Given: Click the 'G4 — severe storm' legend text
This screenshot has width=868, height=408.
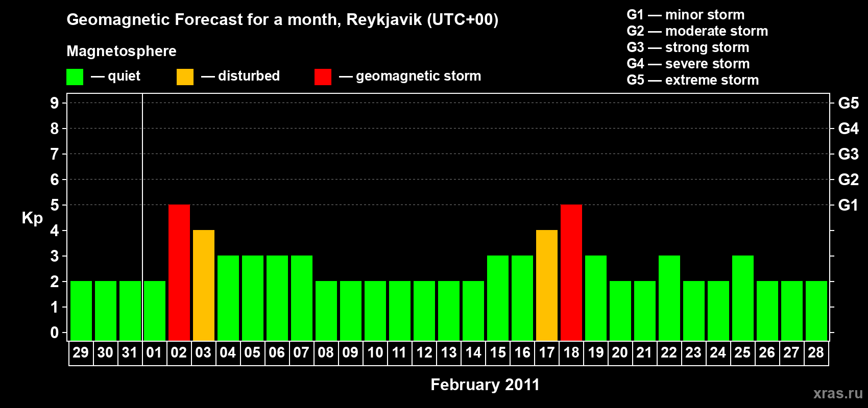Looking at the screenshot, I should click(688, 64).
